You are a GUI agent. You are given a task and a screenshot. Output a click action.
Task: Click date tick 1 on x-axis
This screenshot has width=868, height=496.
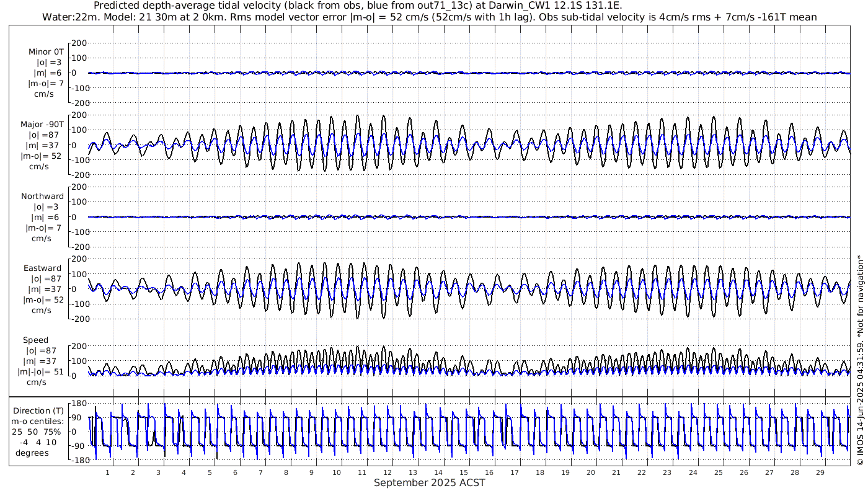click(107, 472)
